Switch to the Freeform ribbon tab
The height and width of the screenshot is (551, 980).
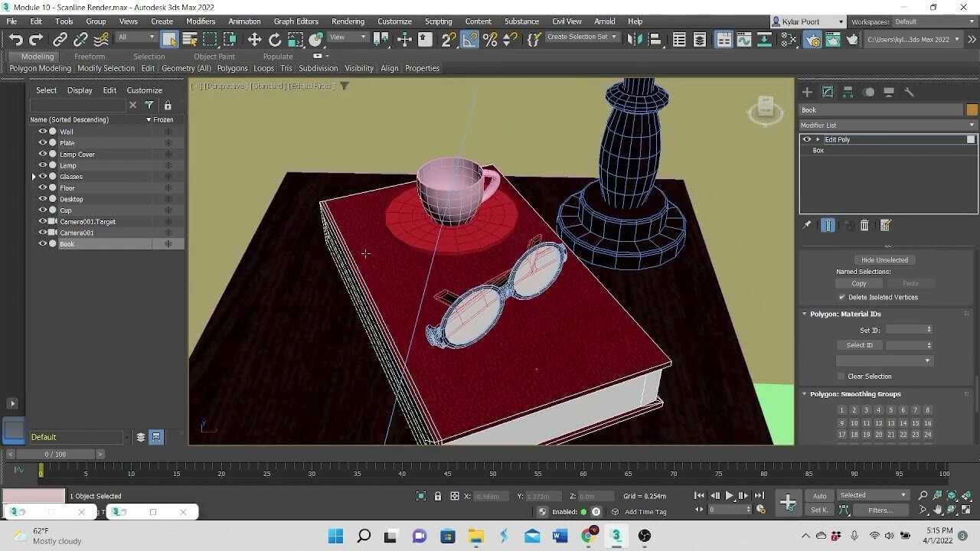(x=90, y=57)
